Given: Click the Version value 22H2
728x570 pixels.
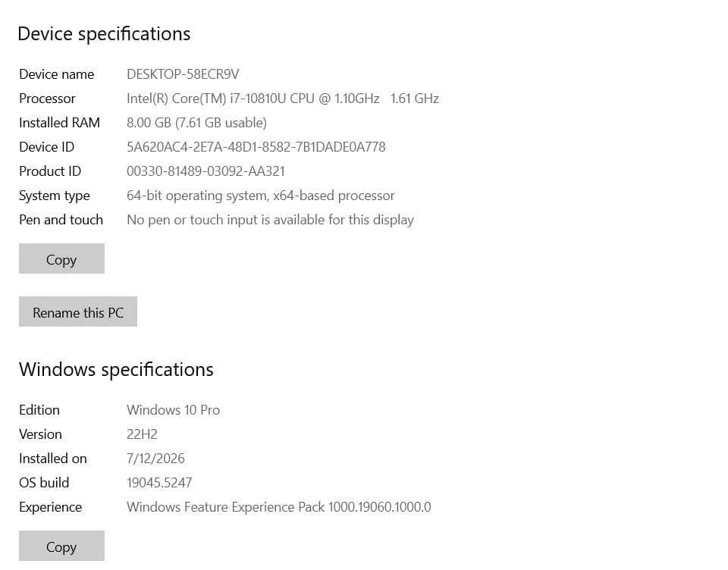Looking at the screenshot, I should tap(142, 434).
